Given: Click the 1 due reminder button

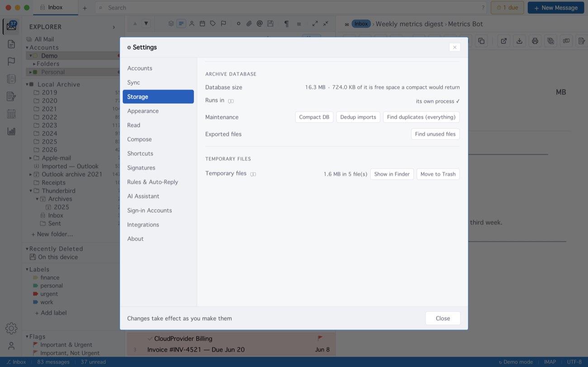Looking at the screenshot, I should pyautogui.click(x=507, y=8).
